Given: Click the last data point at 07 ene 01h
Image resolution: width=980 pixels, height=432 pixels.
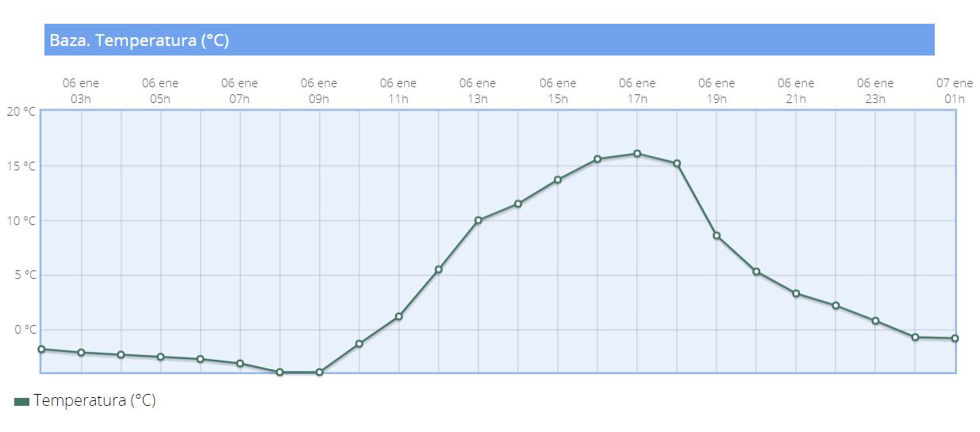Looking at the screenshot, I should [955, 338].
